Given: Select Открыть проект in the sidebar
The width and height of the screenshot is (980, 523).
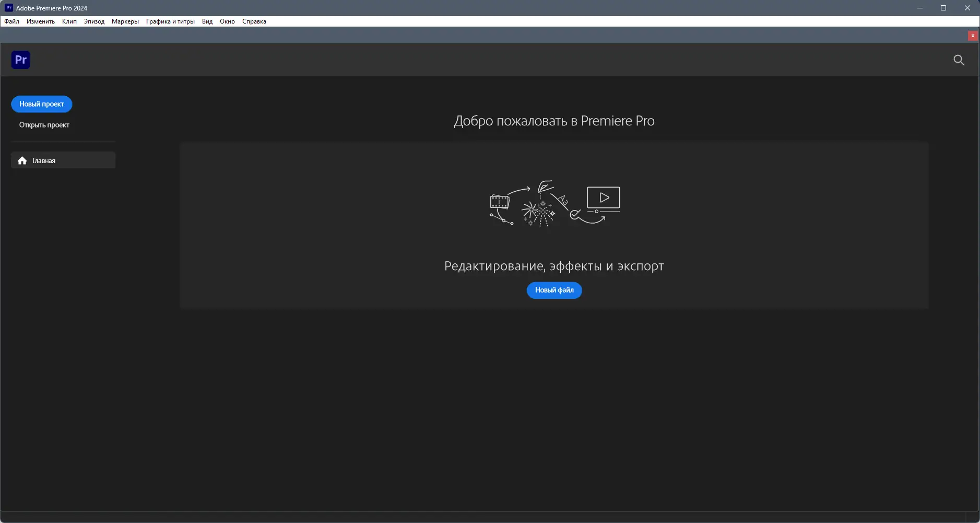Looking at the screenshot, I should [44, 124].
